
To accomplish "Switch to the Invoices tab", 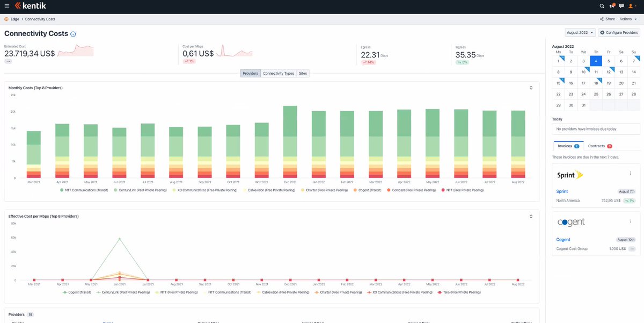I will [x=568, y=146].
